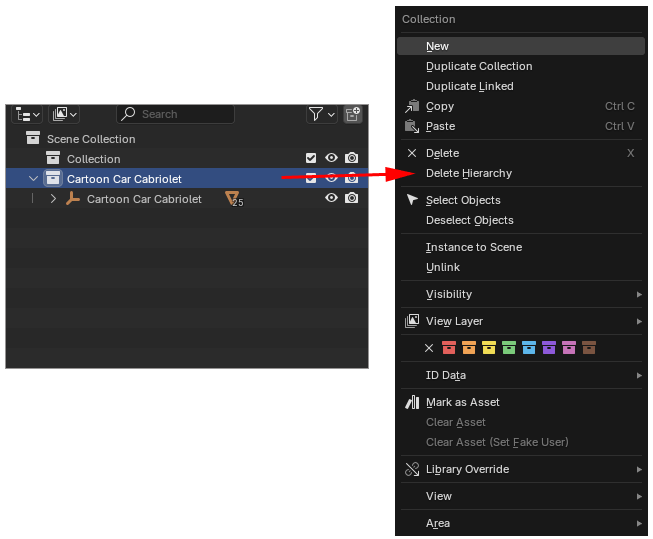
Task: Click the Mark as Asset library icon
Action: [x=412, y=402]
